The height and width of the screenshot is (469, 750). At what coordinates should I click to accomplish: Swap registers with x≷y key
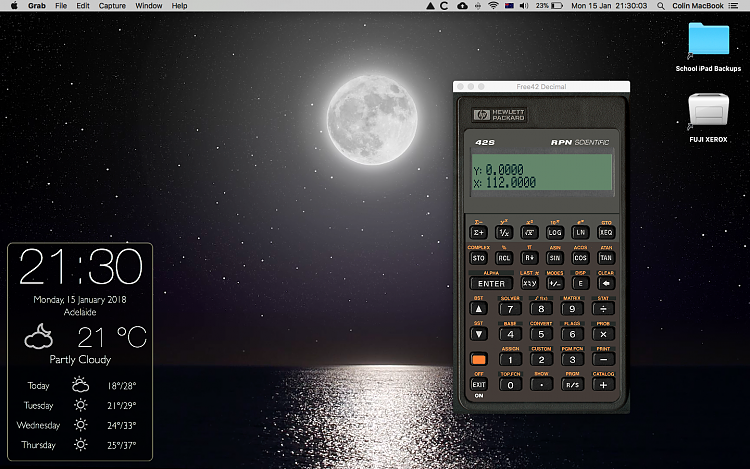pos(529,284)
